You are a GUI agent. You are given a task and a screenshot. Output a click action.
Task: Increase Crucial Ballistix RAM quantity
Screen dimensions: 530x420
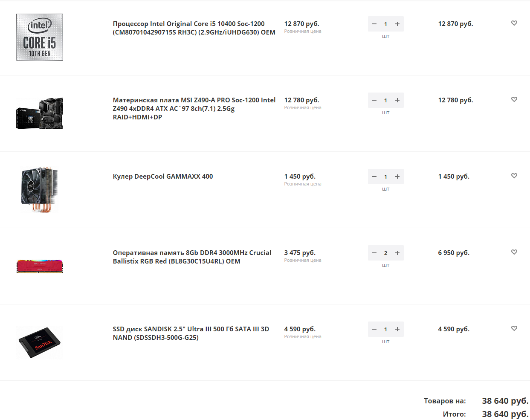[397, 253]
